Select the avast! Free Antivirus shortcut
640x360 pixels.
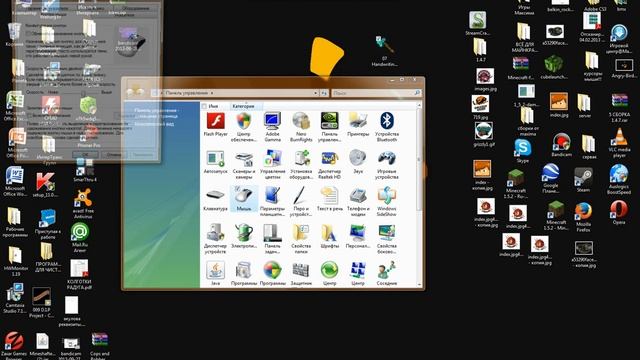pyautogui.click(x=83, y=204)
